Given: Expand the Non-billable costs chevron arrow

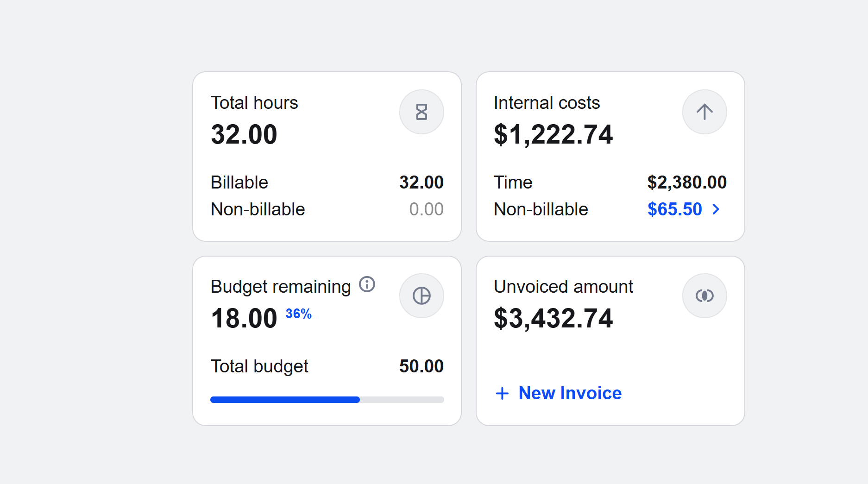Looking at the screenshot, I should [x=716, y=209].
